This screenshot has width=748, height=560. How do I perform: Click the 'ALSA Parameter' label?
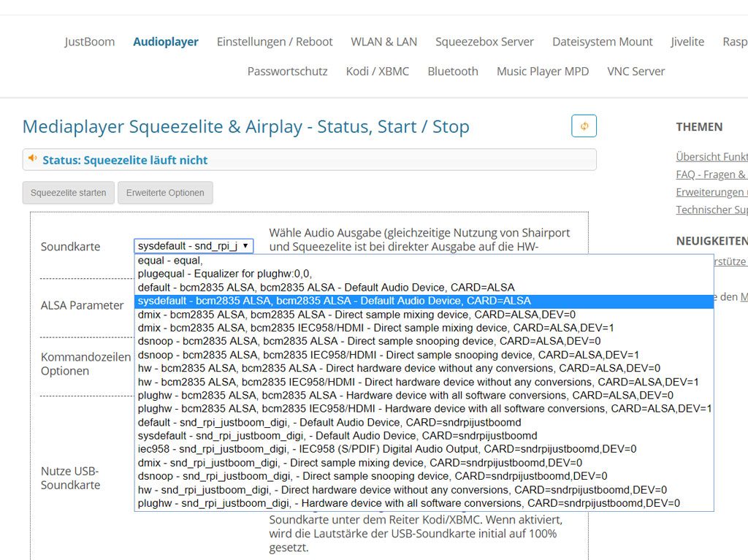(x=82, y=305)
